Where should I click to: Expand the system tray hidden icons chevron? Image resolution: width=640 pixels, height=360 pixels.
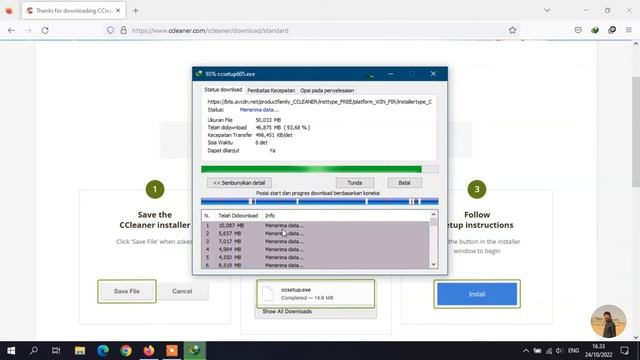click(x=526, y=351)
